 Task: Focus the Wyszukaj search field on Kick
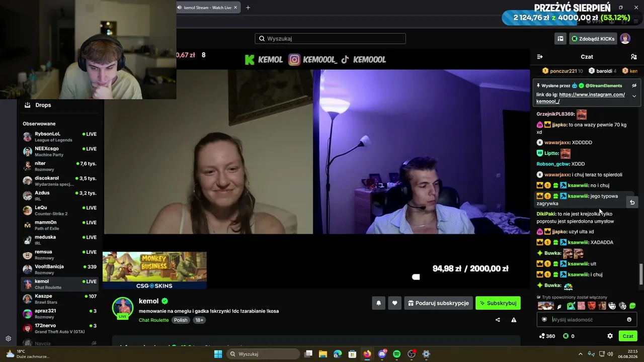coord(330,39)
